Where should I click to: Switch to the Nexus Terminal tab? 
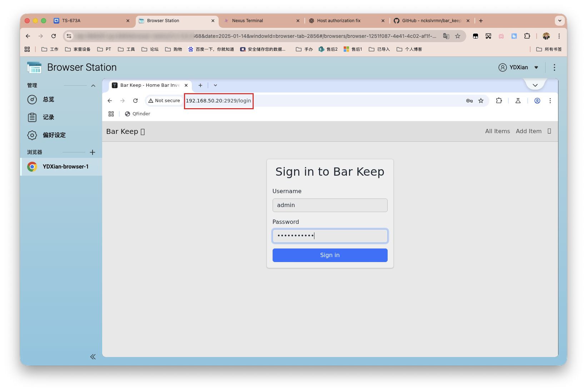(248, 21)
